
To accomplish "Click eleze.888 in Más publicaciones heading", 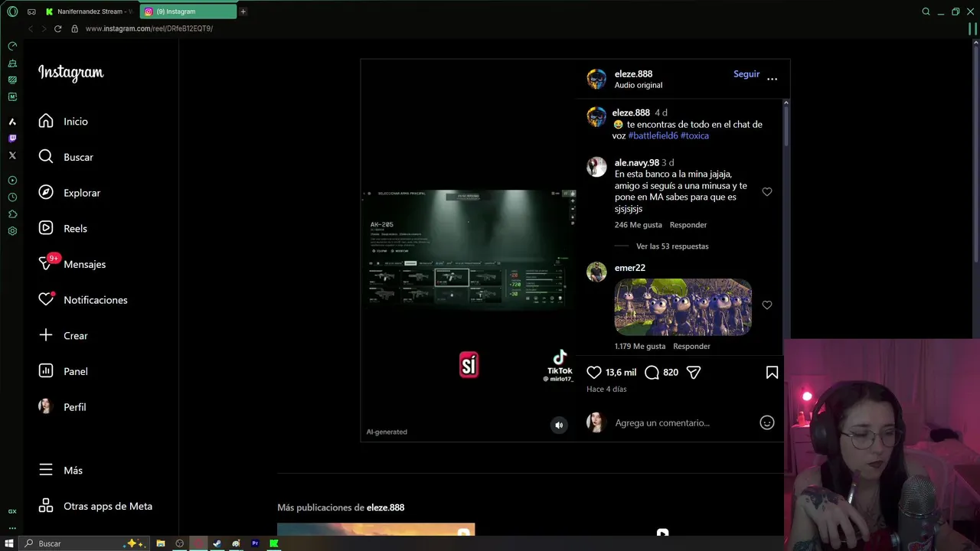I will tap(385, 507).
